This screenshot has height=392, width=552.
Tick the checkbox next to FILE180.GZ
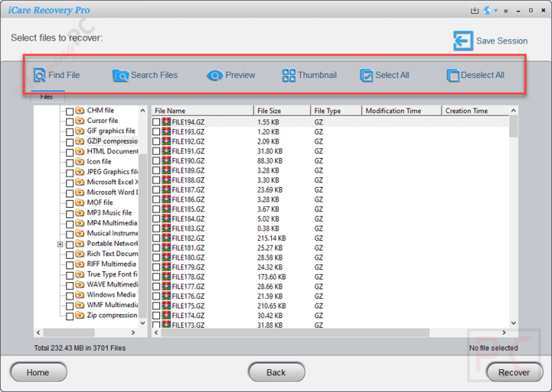156,257
